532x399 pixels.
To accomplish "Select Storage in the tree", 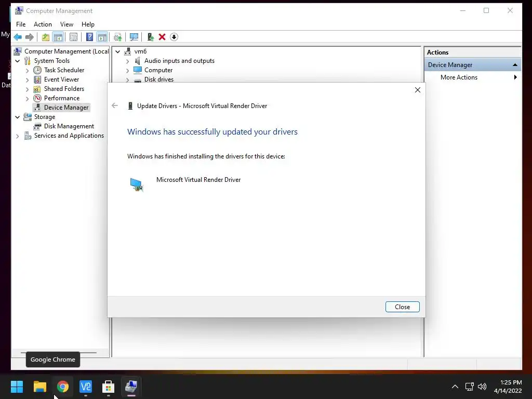I will (x=45, y=117).
